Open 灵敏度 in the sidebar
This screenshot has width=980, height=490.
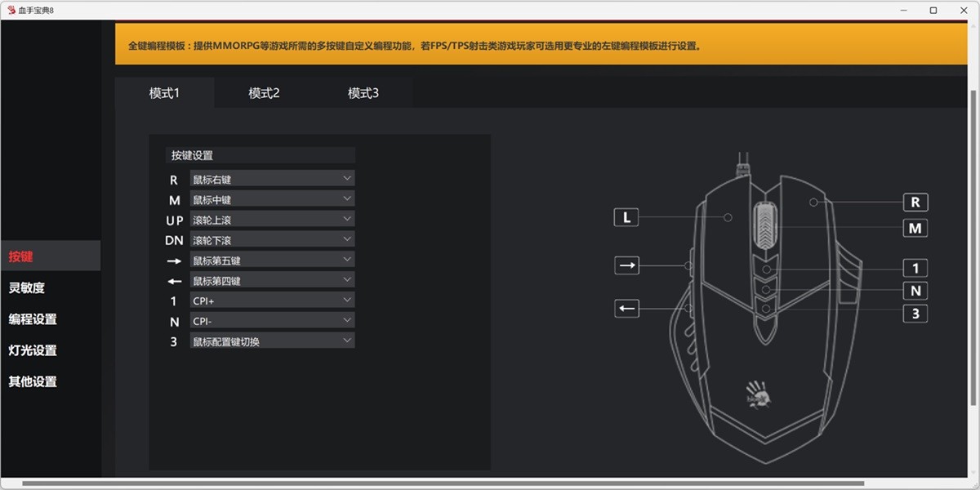27,287
